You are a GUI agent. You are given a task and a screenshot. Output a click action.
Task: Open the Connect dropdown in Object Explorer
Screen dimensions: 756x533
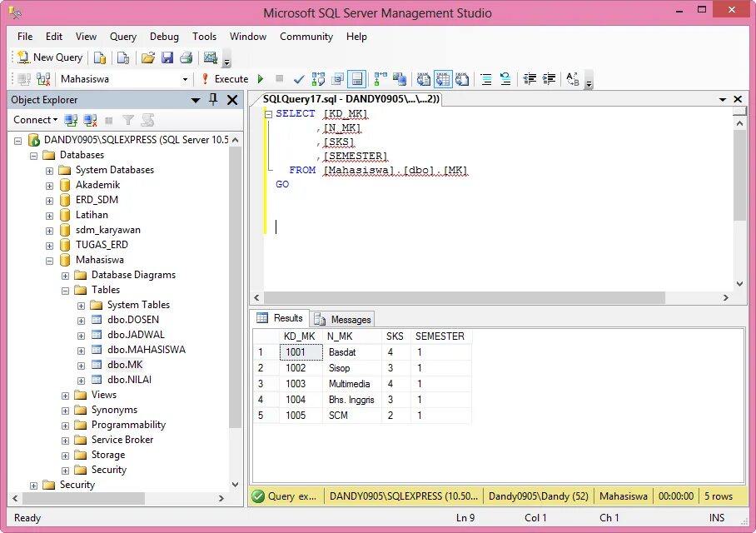35,120
